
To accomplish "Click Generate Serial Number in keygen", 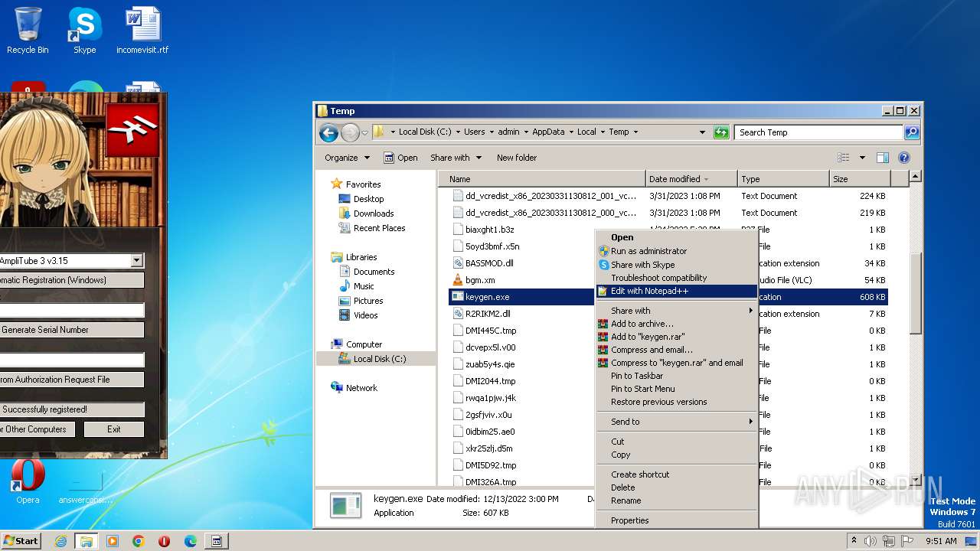I will coord(70,330).
